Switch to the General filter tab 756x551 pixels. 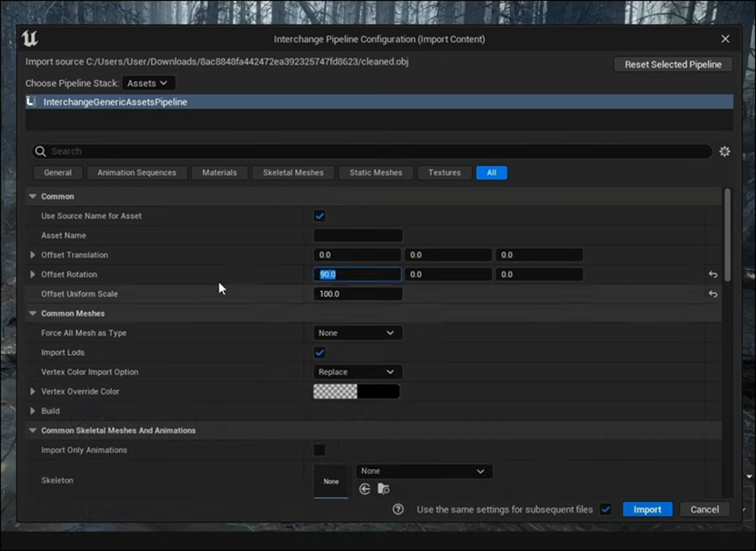(x=58, y=173)
